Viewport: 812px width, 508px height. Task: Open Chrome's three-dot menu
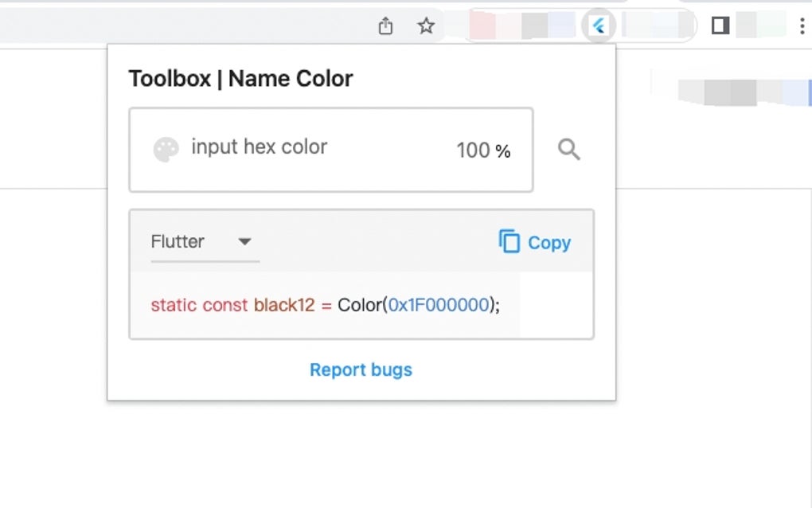(802, 25)
